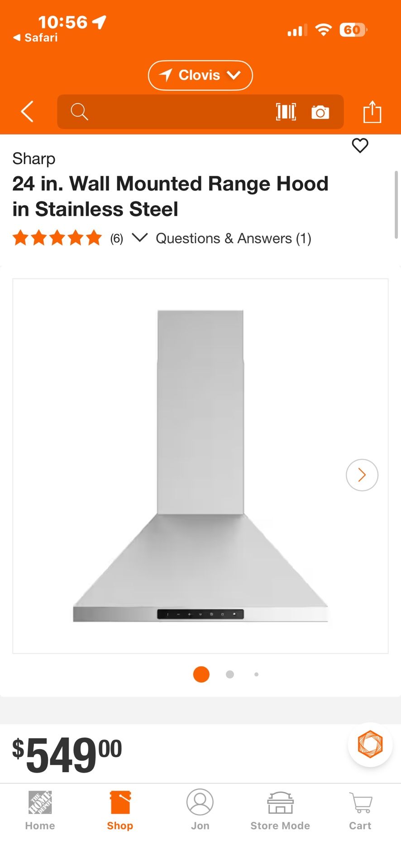Switch to Store Mode

click(x=280, y=811)
